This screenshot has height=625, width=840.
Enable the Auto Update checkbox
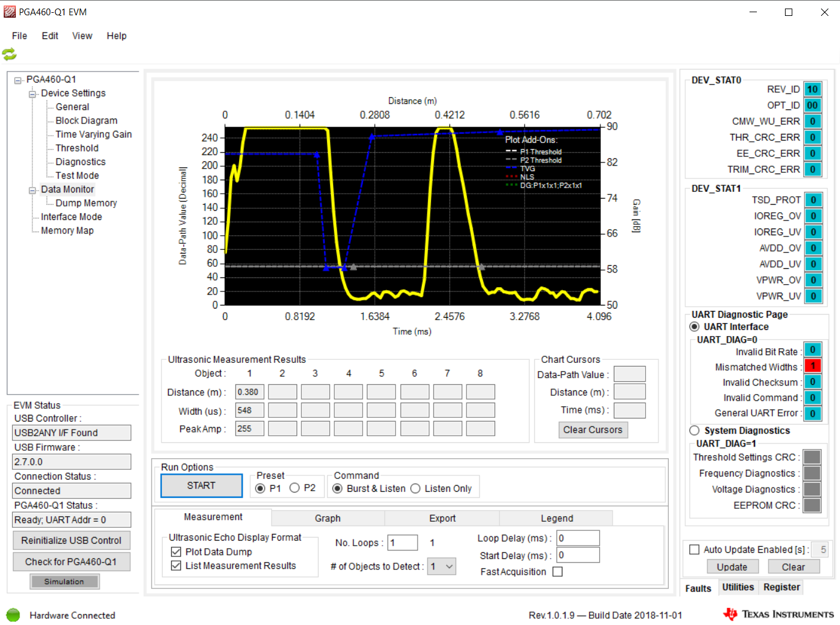tap(694, 550)
